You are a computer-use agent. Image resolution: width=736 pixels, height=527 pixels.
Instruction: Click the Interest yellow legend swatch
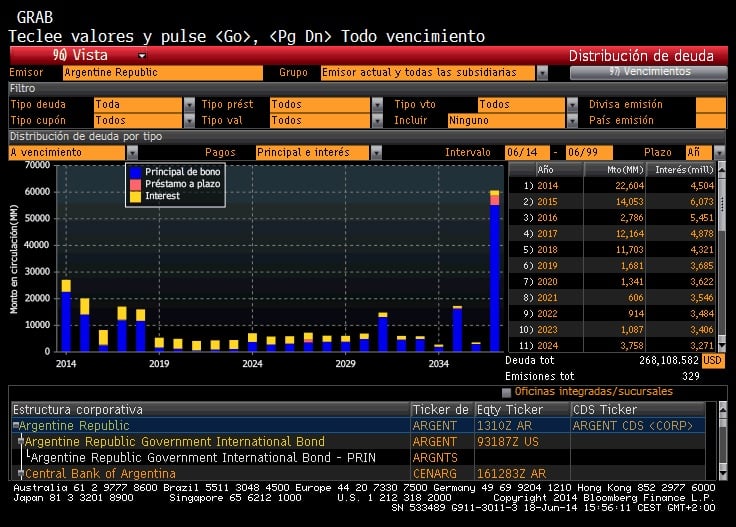136,197
